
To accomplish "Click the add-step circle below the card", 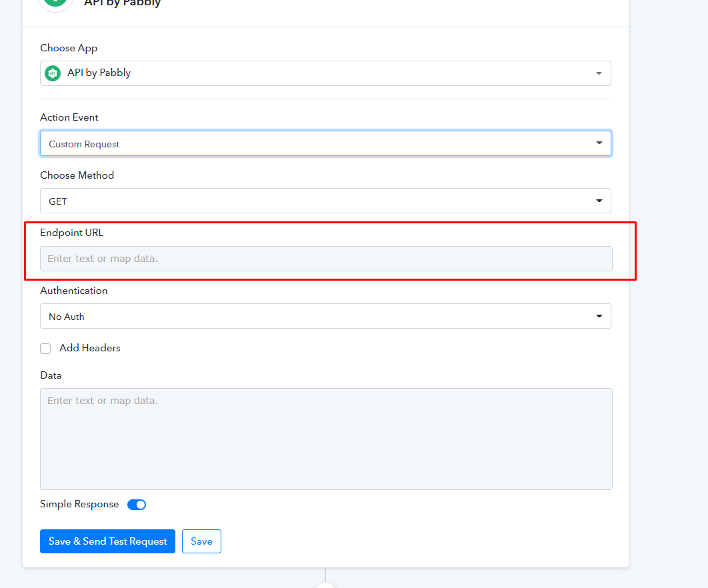I will click(325, 584).
